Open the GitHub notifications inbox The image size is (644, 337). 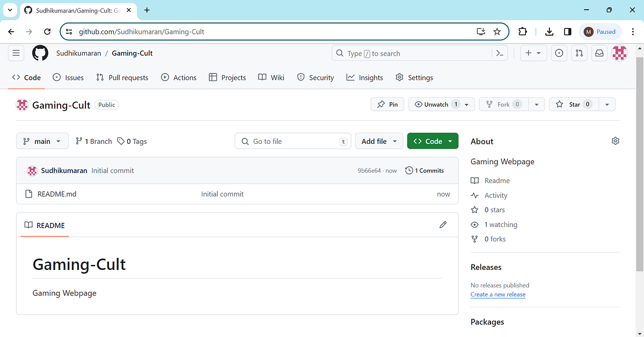(599, 53)
